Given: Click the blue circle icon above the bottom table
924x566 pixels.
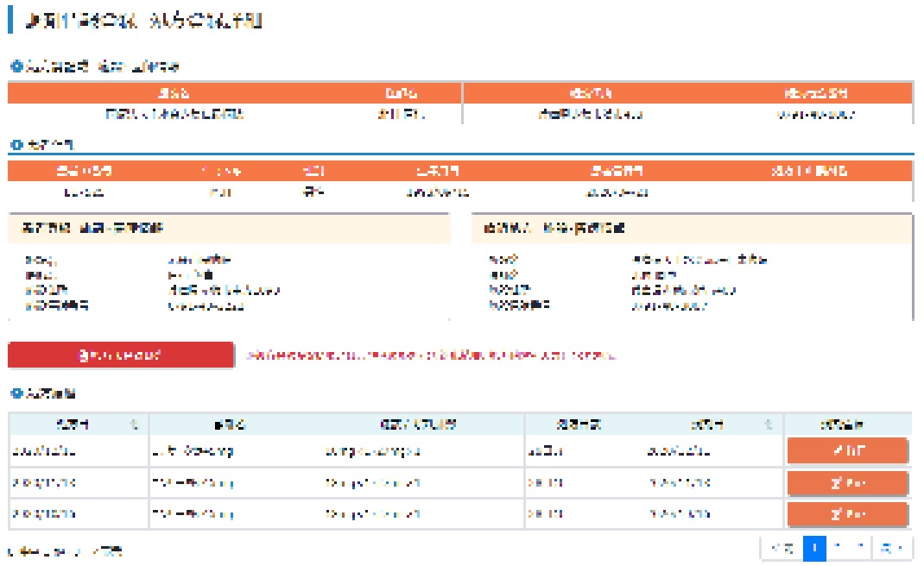Looking at the screenshot, I should (x=15, y=393).
